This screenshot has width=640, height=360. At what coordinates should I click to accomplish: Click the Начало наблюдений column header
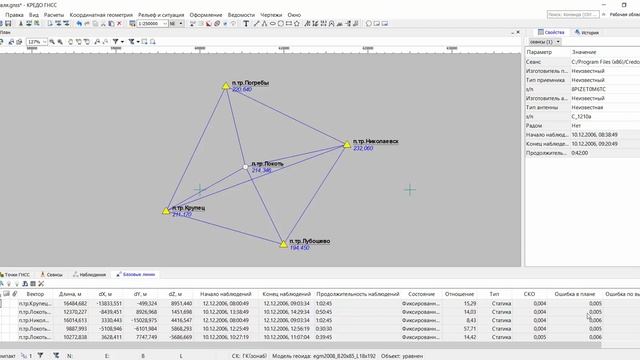[x=226, y=294]
